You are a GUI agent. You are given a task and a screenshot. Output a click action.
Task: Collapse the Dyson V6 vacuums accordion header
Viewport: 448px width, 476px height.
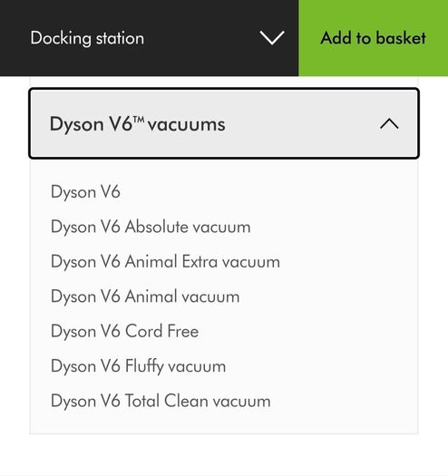pos(224,123)
